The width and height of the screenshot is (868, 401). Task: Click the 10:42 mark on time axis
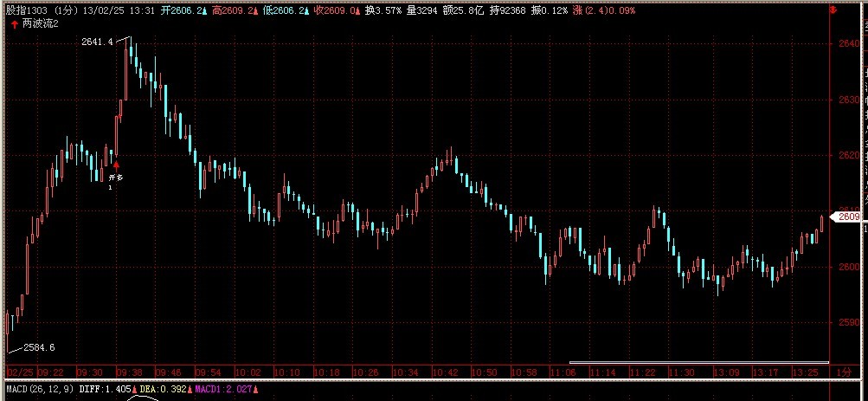coord(447,372)
